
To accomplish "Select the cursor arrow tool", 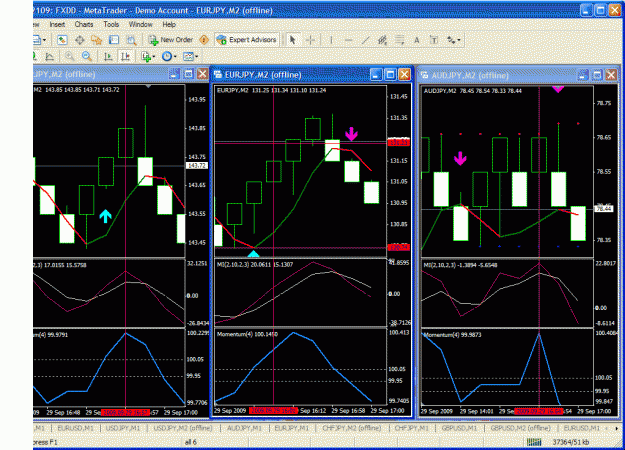I will coord(293,40).
